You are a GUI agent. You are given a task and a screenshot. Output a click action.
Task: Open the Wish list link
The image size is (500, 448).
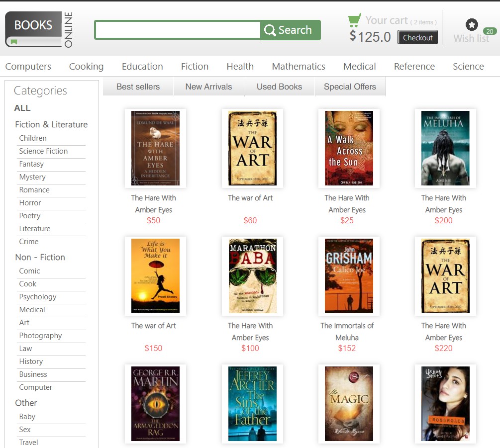click(471, 38)
